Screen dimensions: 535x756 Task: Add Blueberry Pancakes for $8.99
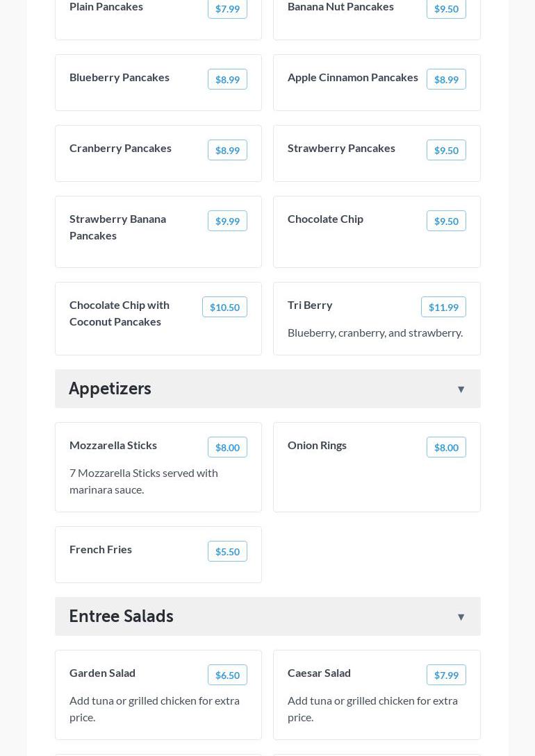click(x=227, y=80)
